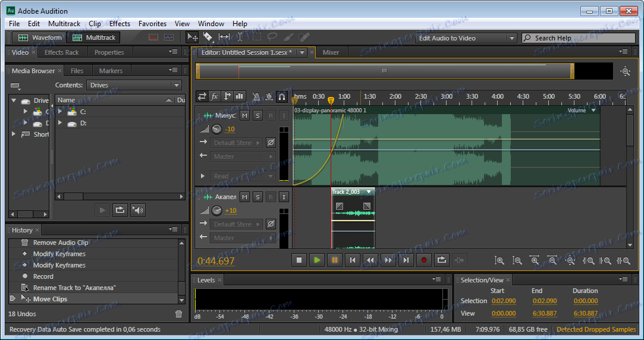The height and width of the screenshot is (340, 644).
Task: Switch to Waveform view
Action: click(x=40, y=37)
